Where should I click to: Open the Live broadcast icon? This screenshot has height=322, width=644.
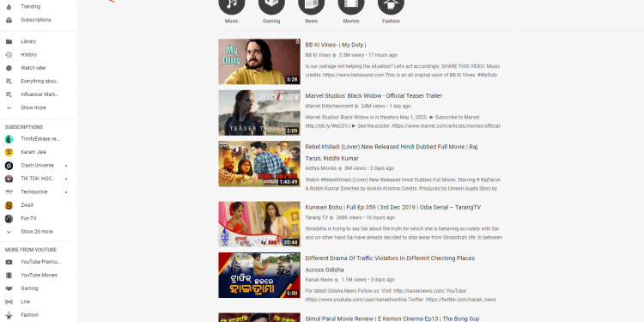(x=9, y=301)
